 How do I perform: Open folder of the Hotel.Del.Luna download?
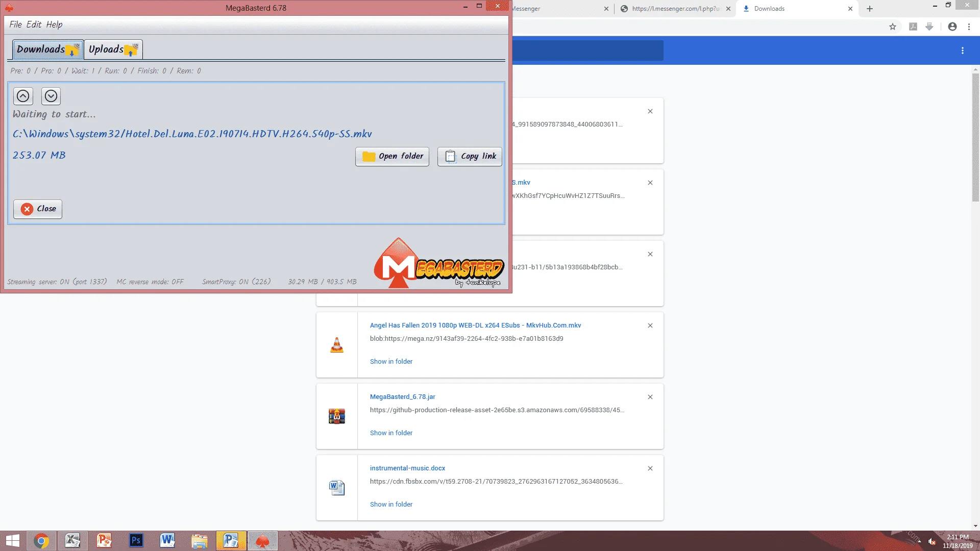coord(392,156)
